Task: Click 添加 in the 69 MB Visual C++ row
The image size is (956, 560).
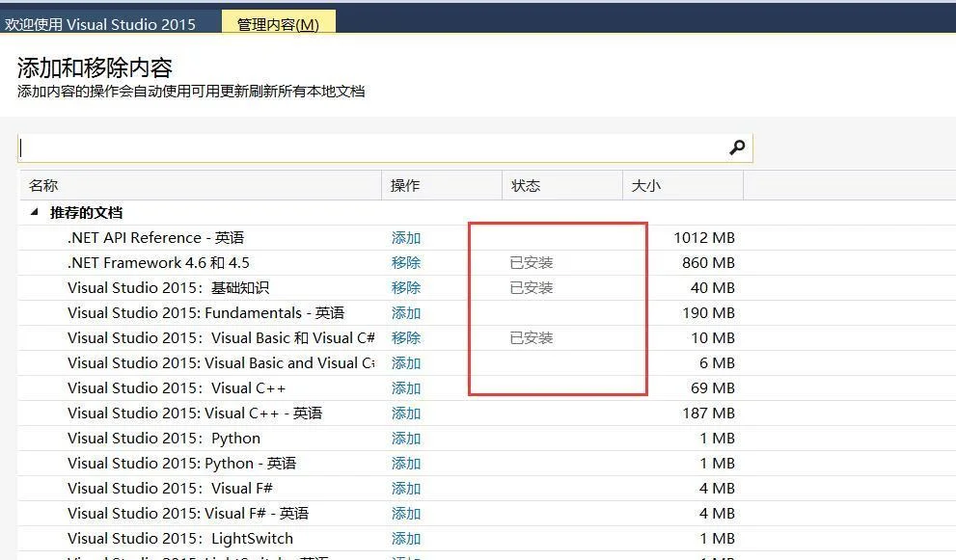Action: point(406,388)
